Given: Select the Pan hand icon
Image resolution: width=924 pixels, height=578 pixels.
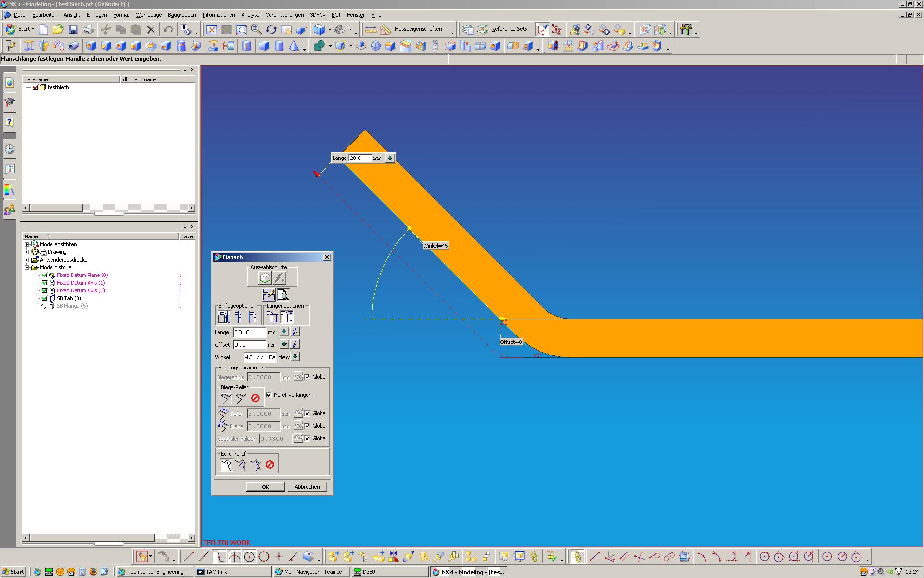Looking at the screenshot, I should tap(286, 30).
